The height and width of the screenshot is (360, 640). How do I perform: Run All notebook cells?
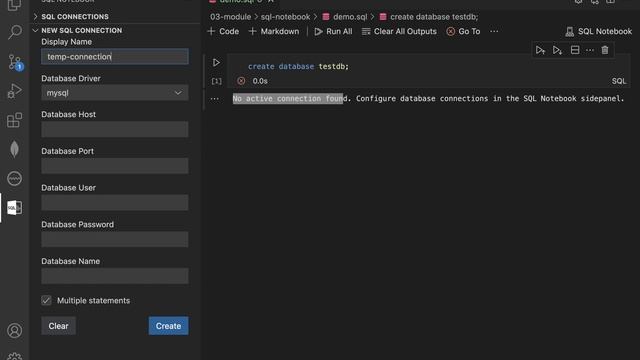[x=333, y=31]
